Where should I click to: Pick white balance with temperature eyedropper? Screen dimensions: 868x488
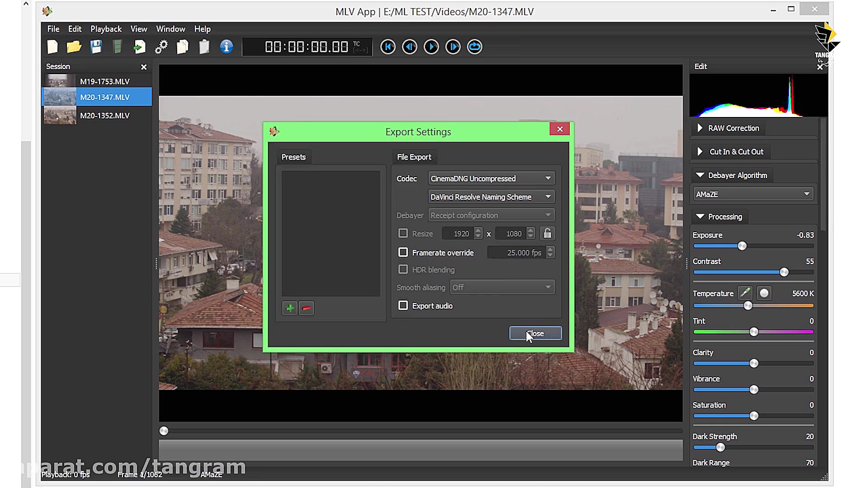tap(745, 293)
